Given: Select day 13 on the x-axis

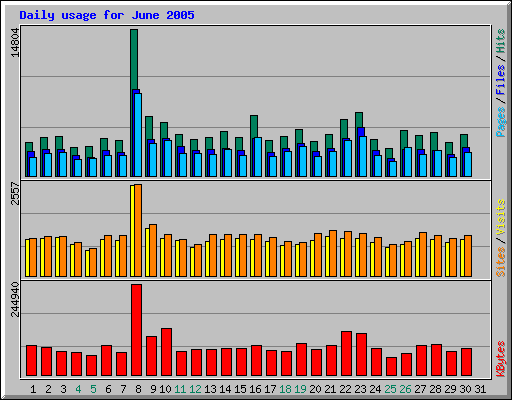Looking at the screenshot, I should click(210, 389).
